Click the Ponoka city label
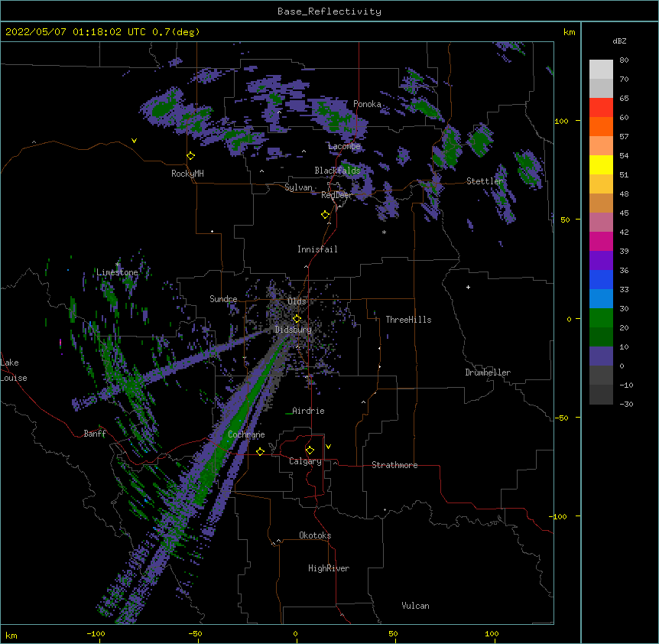 pos(367,104)
